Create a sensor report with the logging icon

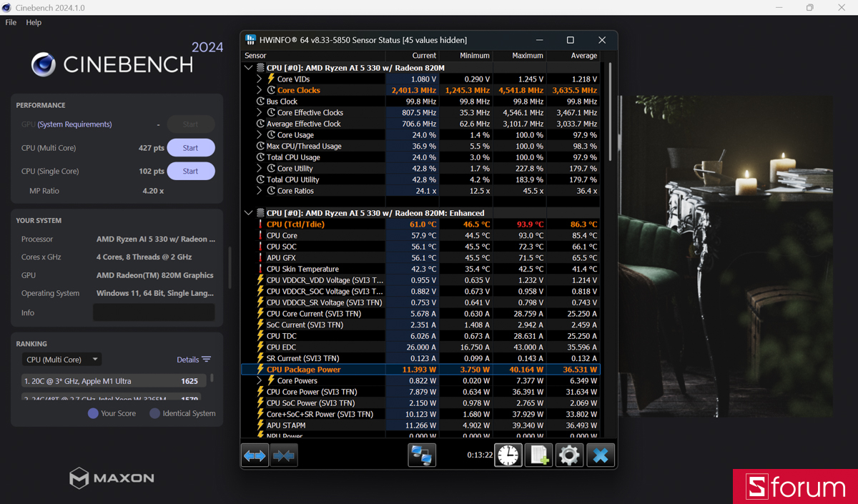tap(538, 455)
